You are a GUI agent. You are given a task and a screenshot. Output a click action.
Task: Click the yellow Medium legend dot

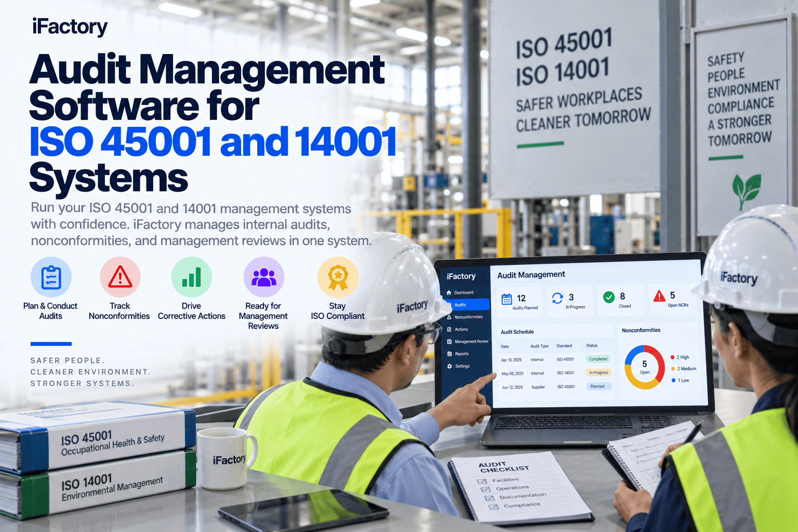pos(673,369)
